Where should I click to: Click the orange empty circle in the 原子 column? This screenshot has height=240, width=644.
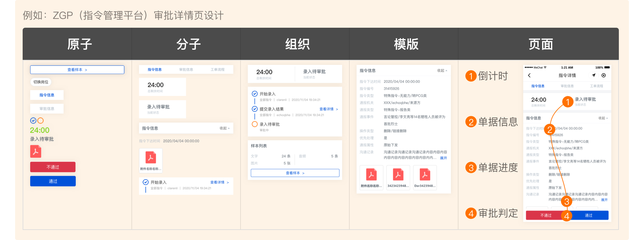(41, 120)
